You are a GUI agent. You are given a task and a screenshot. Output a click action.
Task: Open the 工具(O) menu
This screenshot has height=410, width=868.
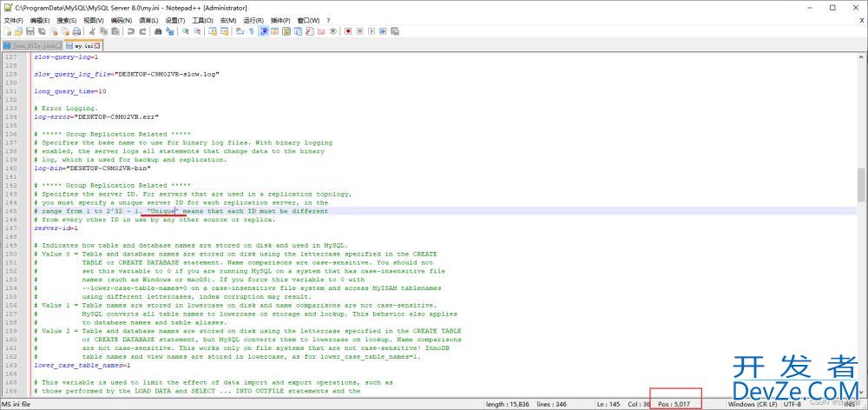click(203, 20)
